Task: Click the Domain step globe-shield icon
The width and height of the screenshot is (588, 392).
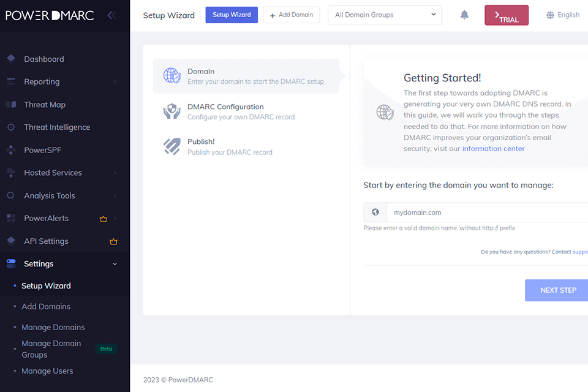Action: [x=171, y=75]
